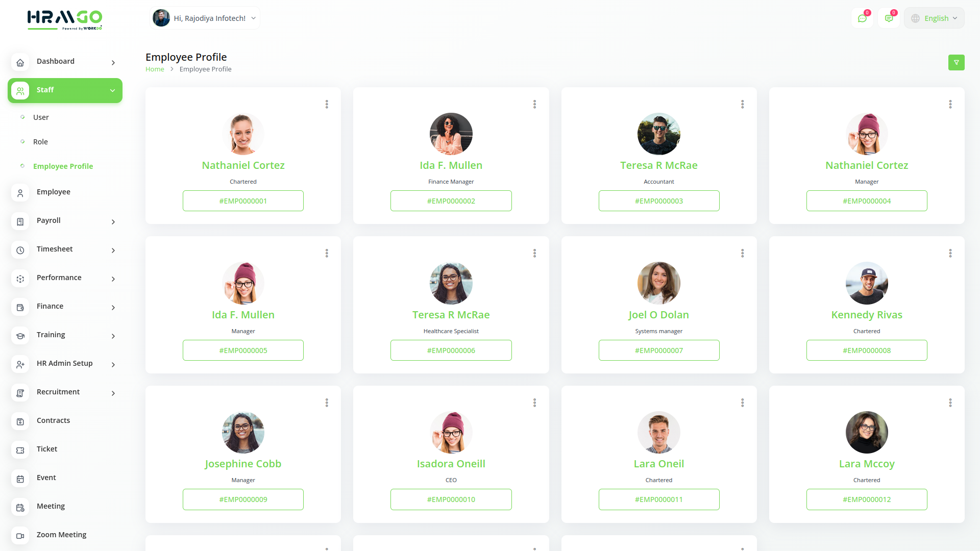Image resolution: width=980 pixels, height=551 pixels.
Task: Open the chat messages icon in header
Action: coord(862,18)
